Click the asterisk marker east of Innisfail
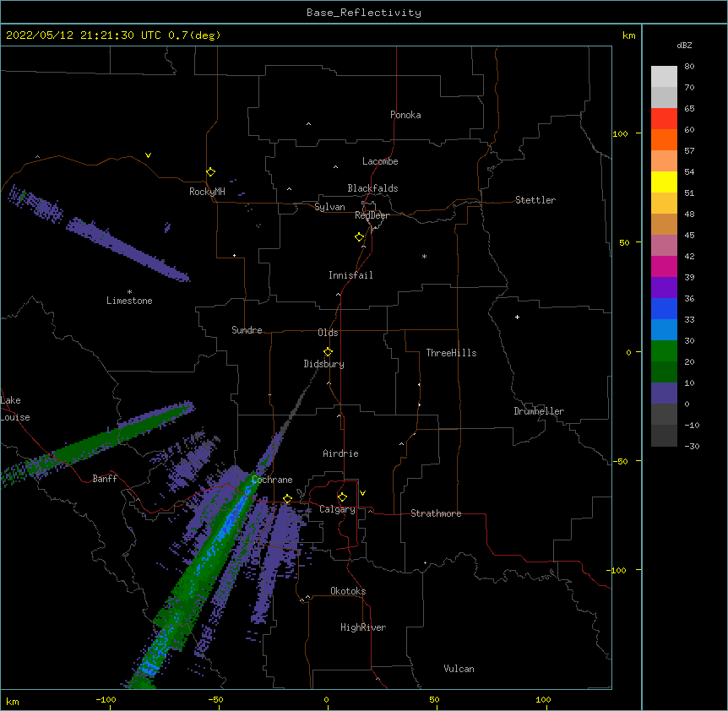Viewport: 728px width, 711px height. (424, 256)
